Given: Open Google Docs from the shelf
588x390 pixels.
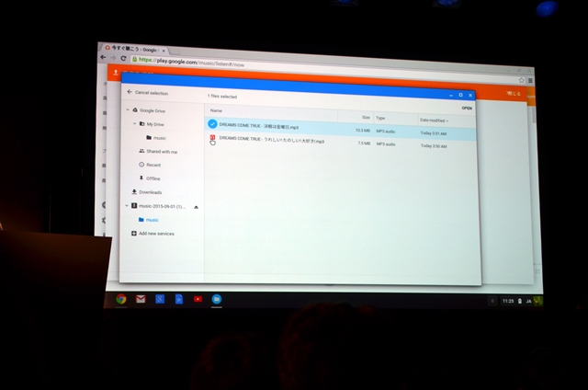Looking at the screenshot, I should (x=179, y=299).
